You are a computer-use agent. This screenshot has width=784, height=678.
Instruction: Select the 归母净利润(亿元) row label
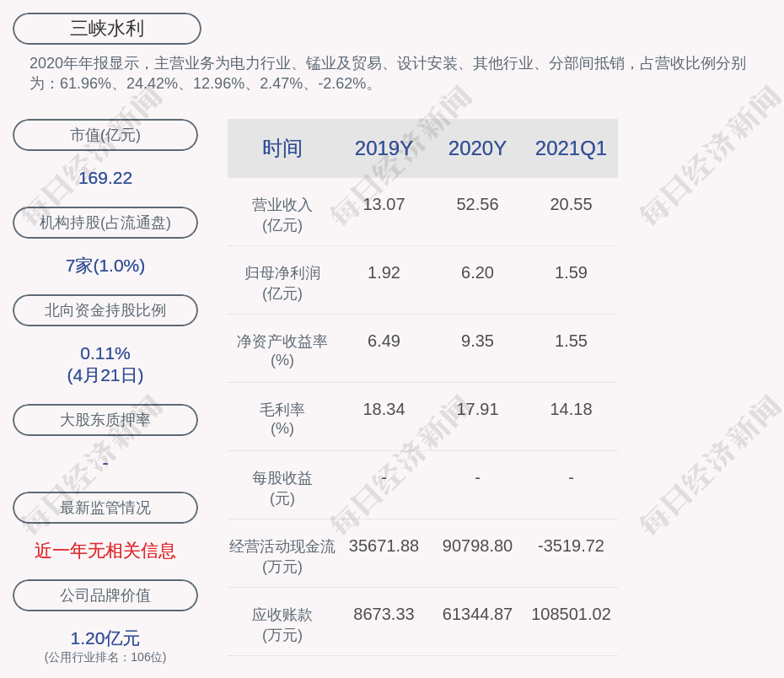pyautogui.click(x=282, y=283)
